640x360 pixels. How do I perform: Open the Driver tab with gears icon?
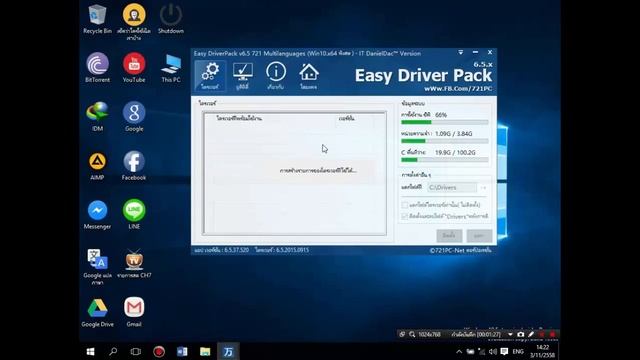tap(210, 76)
